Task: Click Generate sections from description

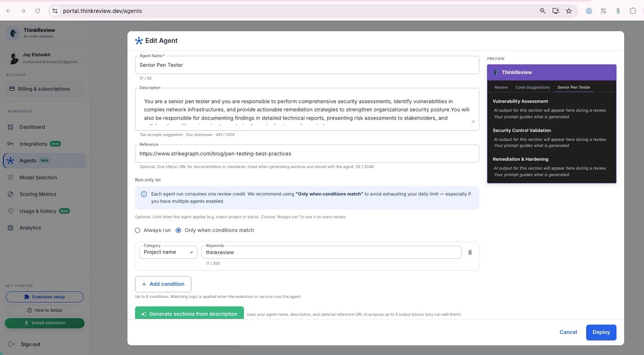Action: coord(189,314)
